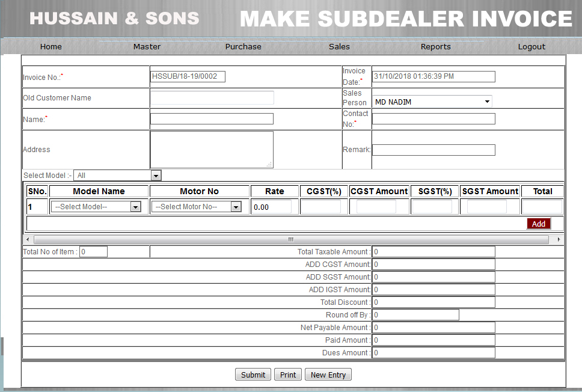Screen dimensions: 582x392
Task: Open the Purchase menu
Action: (243, 46)
